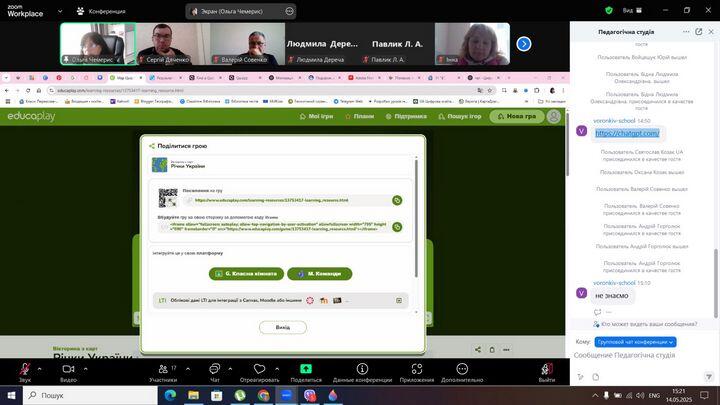Bookmark the page with the star icon

pyautogui.click(x=489, y=90)
